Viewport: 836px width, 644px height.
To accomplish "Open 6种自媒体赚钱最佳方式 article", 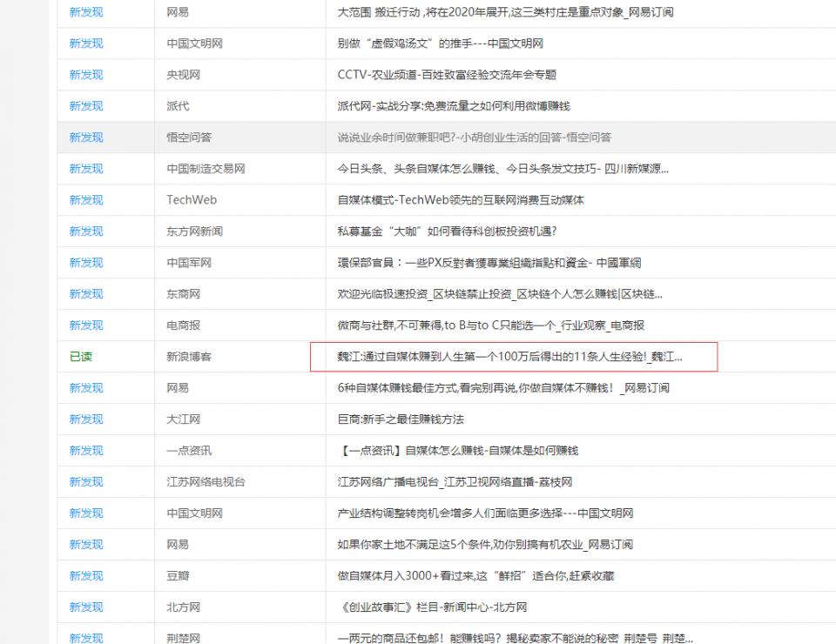I will pos(503,388).
